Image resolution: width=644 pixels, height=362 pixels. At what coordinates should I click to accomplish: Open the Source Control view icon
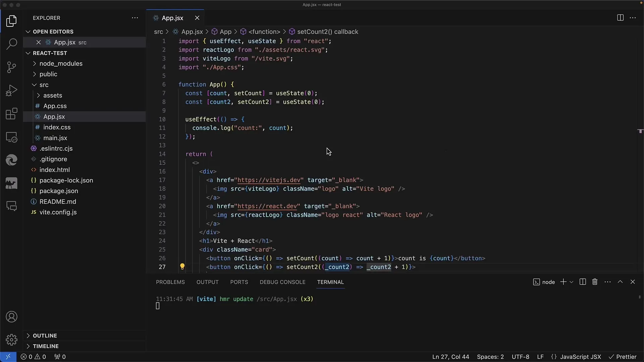pyautogui.click(x=11, y=67)
